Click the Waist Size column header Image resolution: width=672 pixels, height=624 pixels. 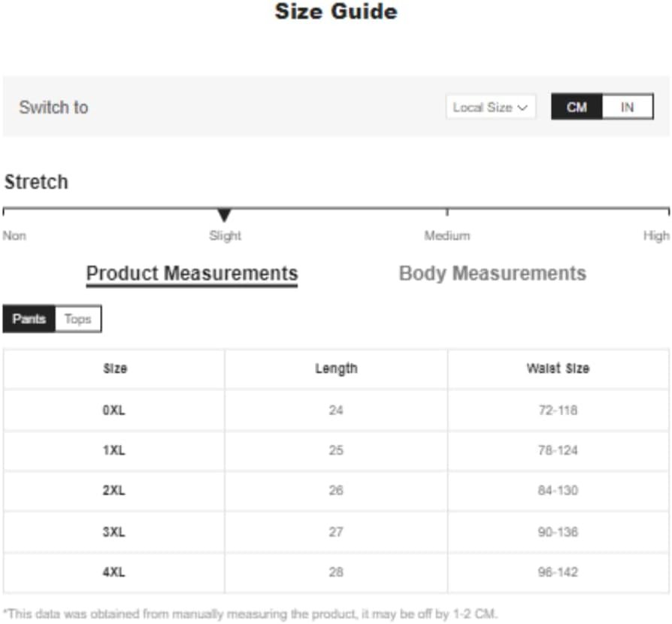(558, 368)
